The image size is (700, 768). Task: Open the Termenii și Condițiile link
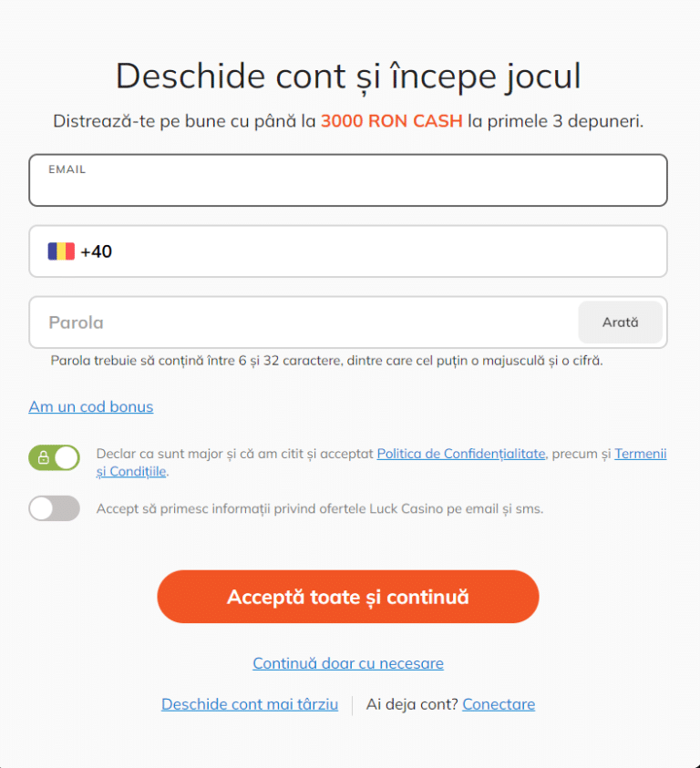640,454
